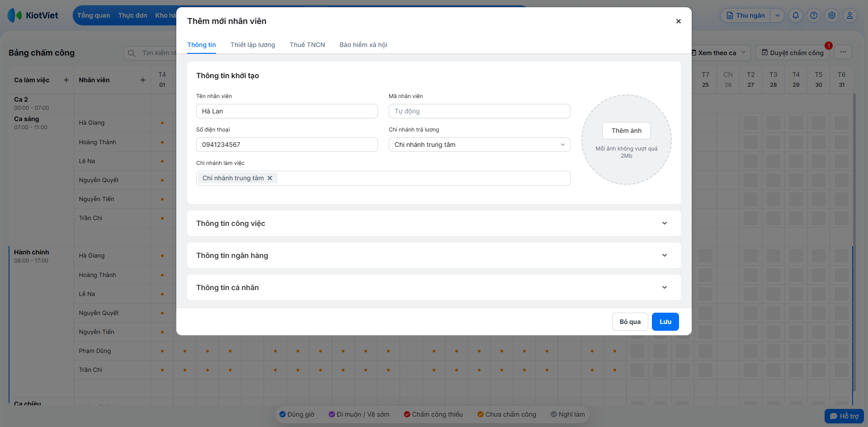Open settings gear icon
Screen dimensions: 868x427
pyautogui.click(x=832, y=15)
